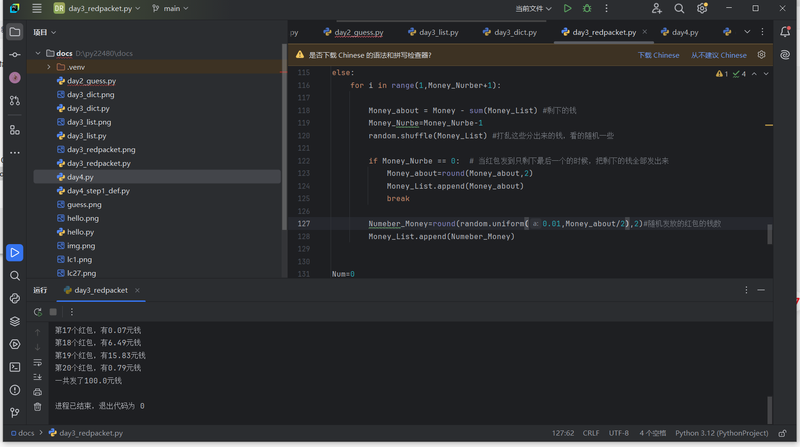This screenshot has width=800, height=447.
Task: Open the main branch dropdown
Action: coord(171,8)
